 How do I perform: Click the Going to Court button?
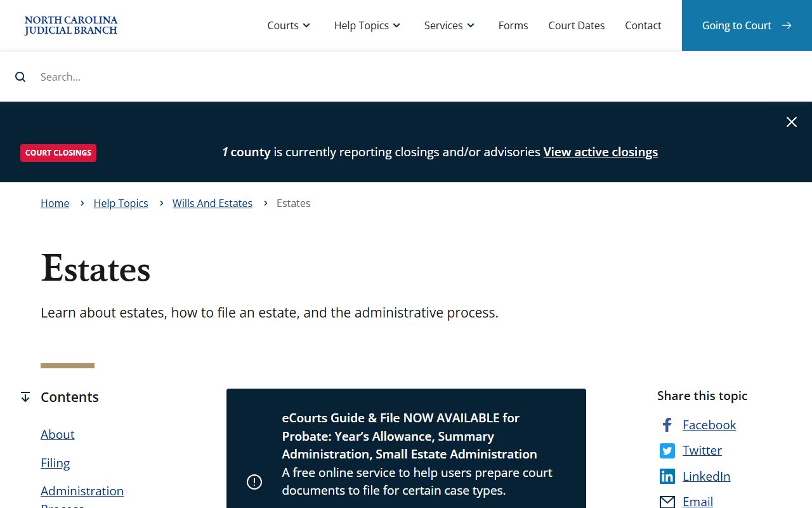tap(747, 25)
